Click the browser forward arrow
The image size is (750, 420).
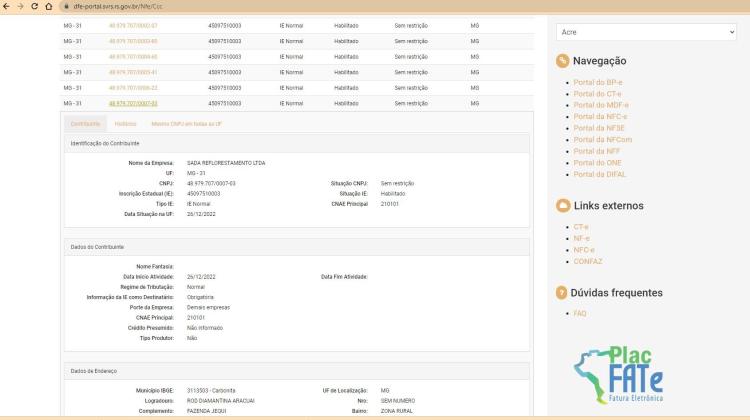tap(20, 7)
